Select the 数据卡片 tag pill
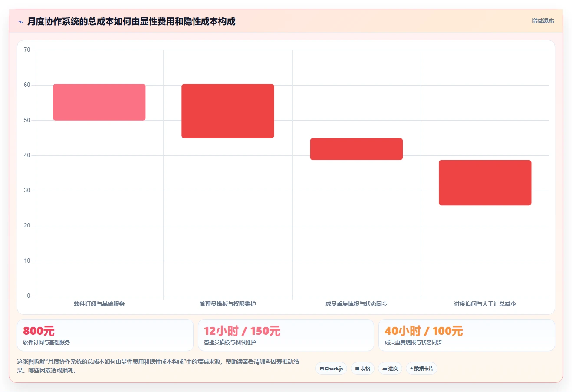This screenshot has height=392, width=572. (x=421, y=369)
